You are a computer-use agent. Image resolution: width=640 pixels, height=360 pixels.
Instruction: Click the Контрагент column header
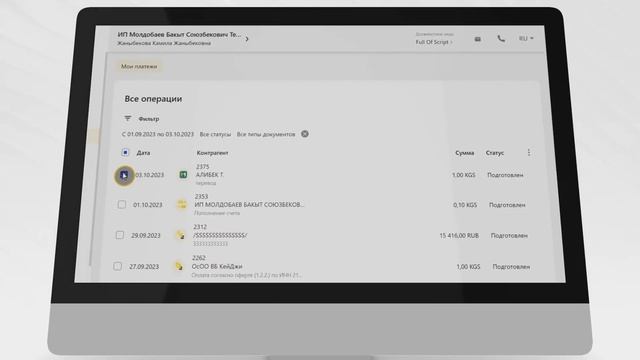[x=212, y=153]
